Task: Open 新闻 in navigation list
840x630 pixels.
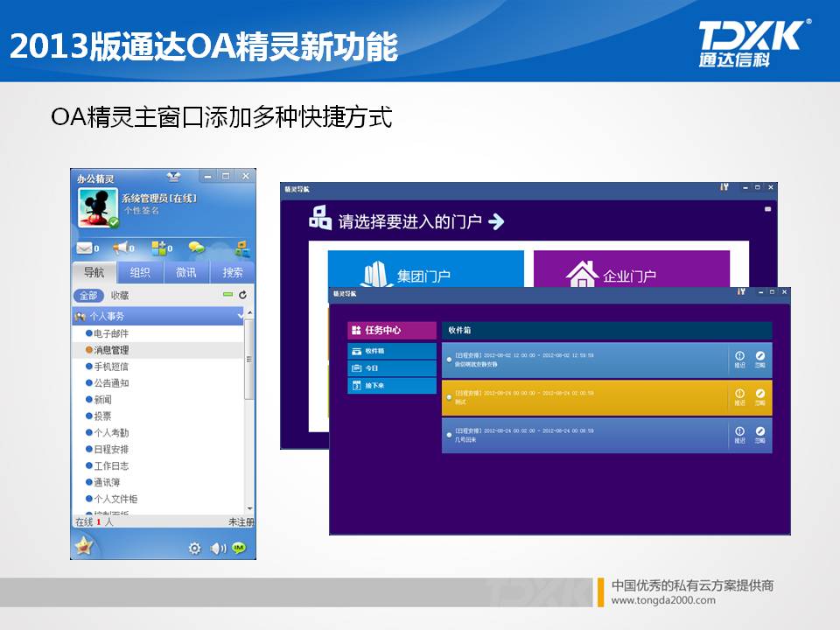Action: click(x=102, y=400)
